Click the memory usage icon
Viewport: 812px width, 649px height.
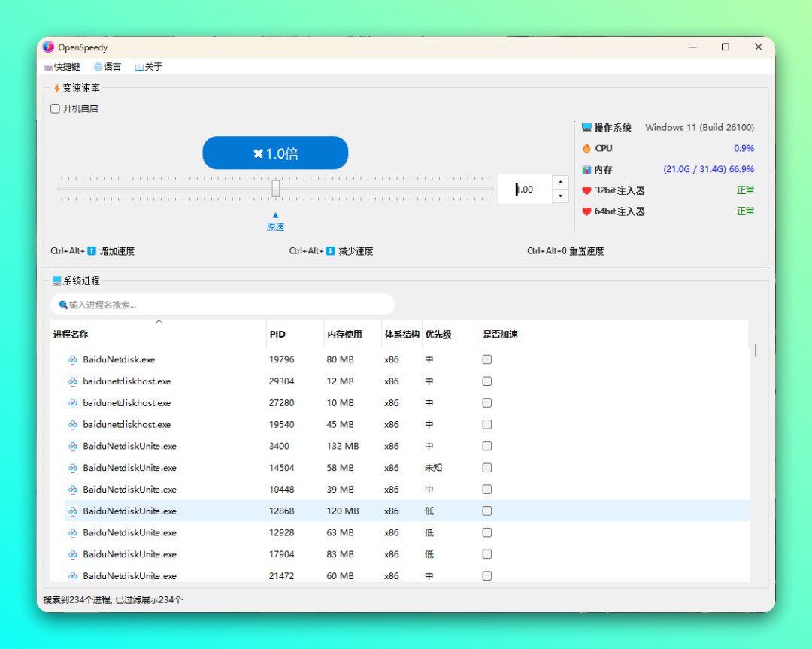(586, 170)
